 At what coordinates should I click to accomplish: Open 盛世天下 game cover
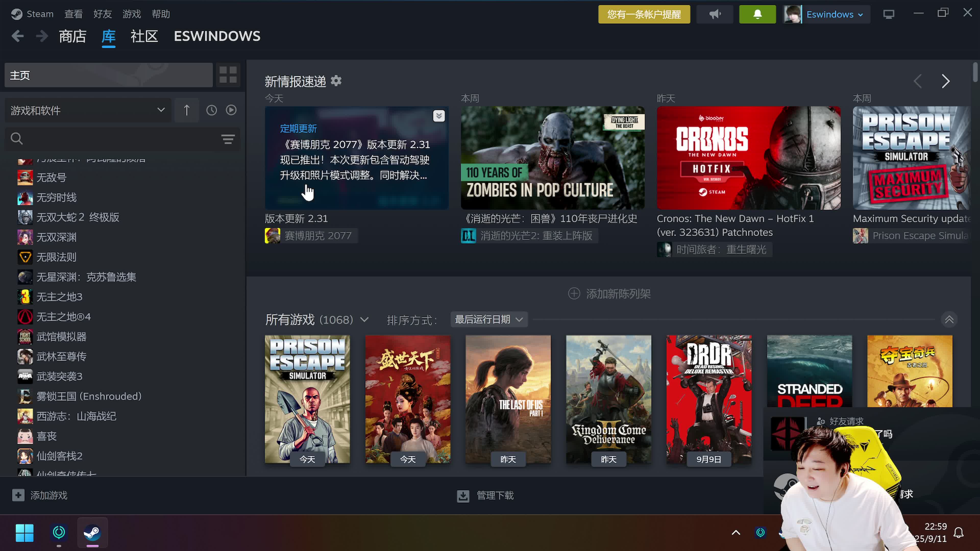tap(408, 399)
